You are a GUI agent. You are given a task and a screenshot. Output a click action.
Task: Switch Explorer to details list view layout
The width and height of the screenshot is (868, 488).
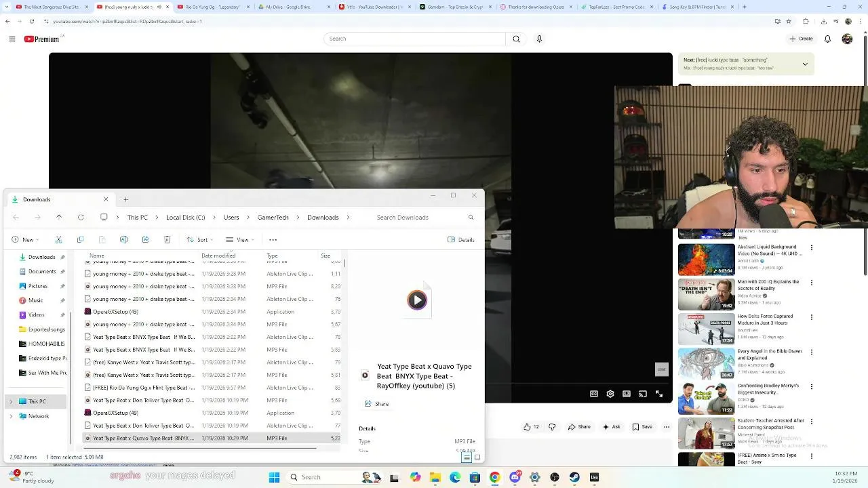click(x=466, y=457)
